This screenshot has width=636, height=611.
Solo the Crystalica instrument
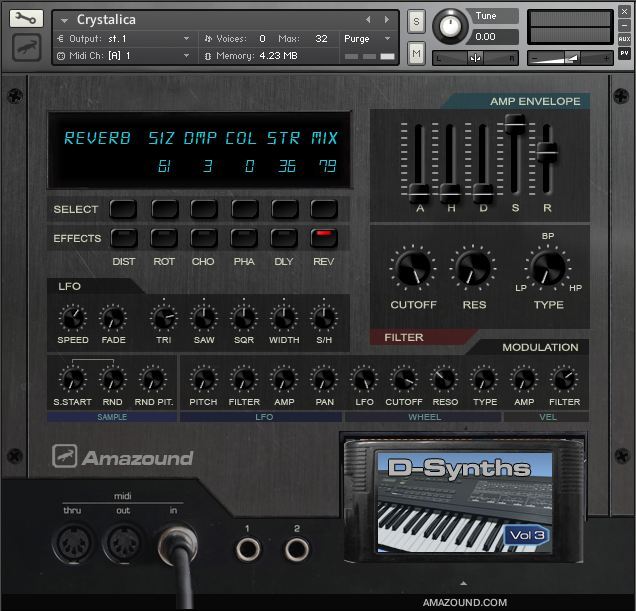coord(416,21)
